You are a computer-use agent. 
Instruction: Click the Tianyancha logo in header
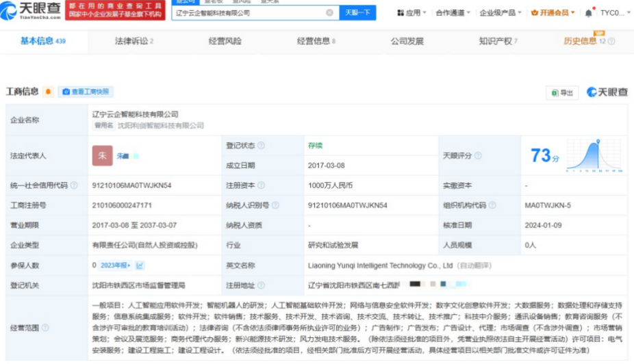click(31, 10)
